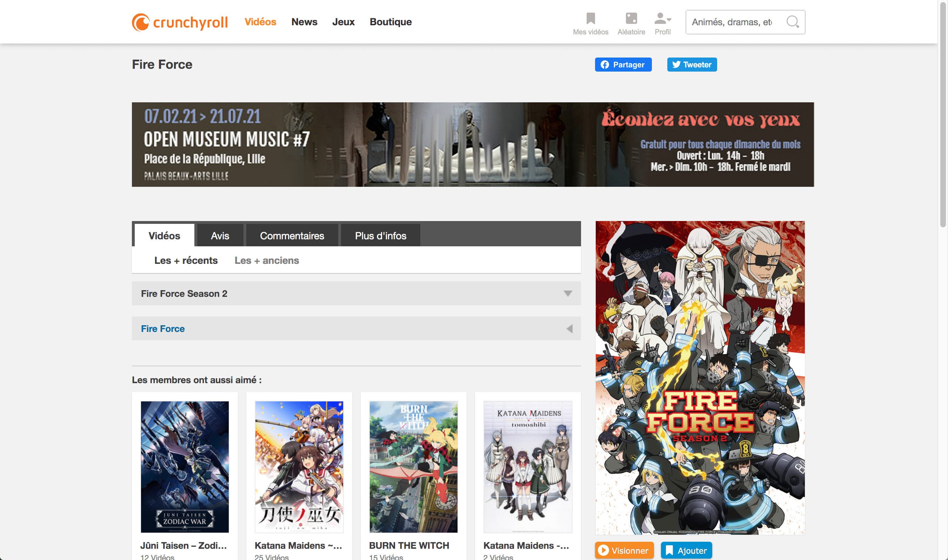Screen dimensions: 948x560
Task: Click the Fire Force Season 2 poster
Action: click(700, 378)
